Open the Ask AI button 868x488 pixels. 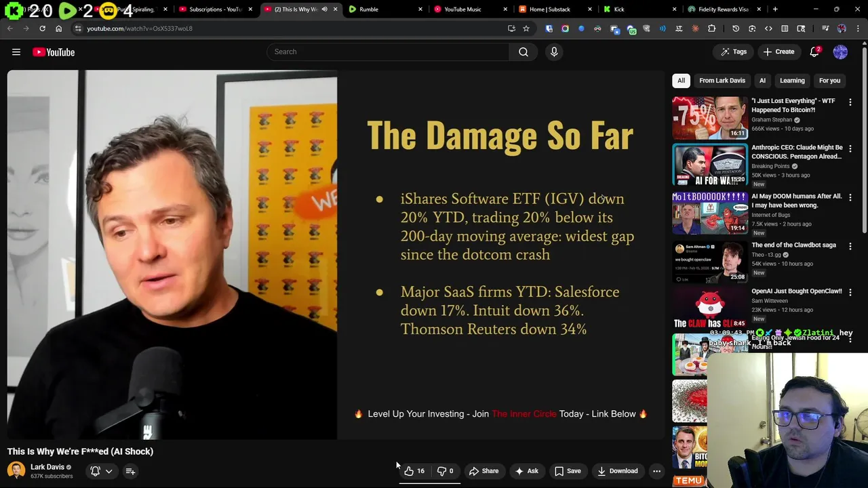click(526, 471)
